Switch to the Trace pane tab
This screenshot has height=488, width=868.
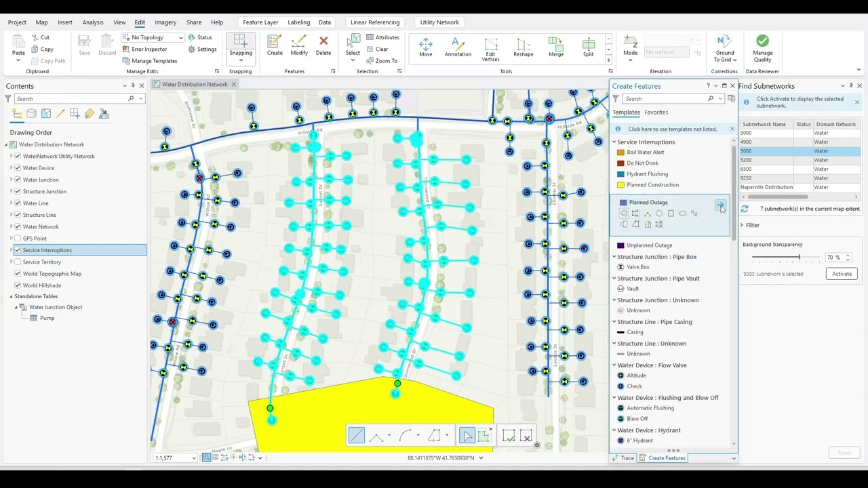pyautogui.click(x=623, y=458)
